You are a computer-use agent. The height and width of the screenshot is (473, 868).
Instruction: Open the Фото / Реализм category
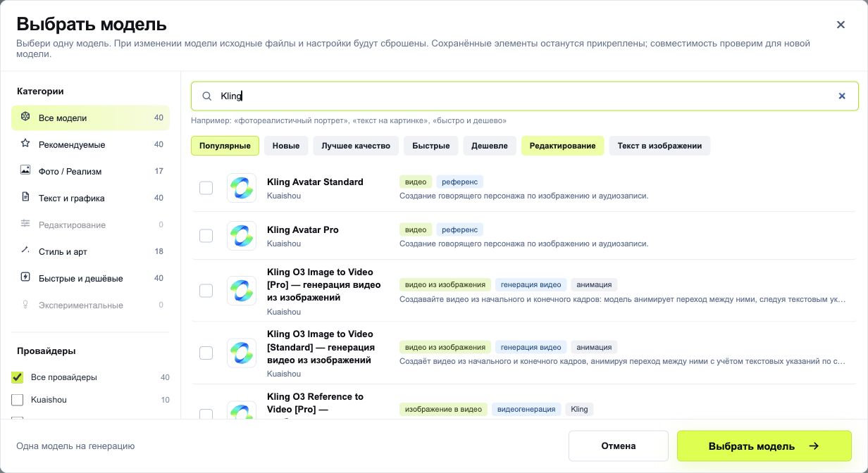90,171
